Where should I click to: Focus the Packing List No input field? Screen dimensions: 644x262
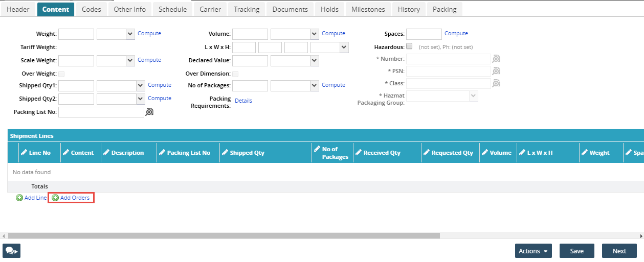coord(101,112)
